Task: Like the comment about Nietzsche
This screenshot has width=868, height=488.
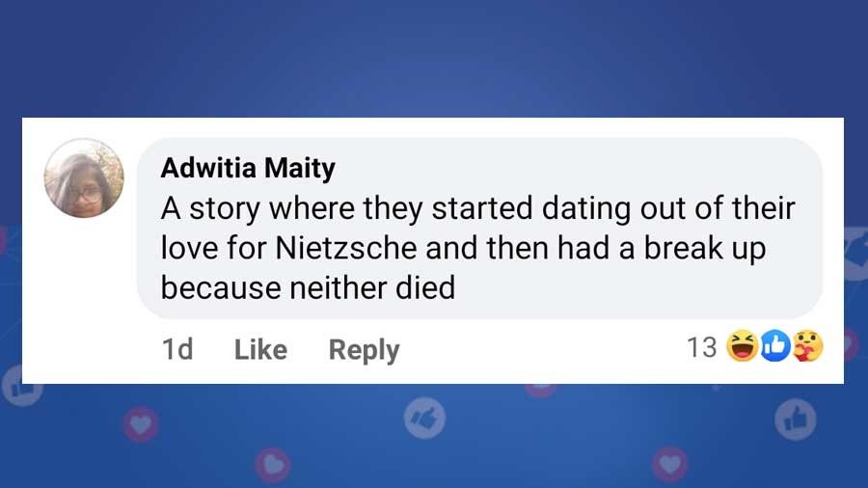Action: click(260, 349)
